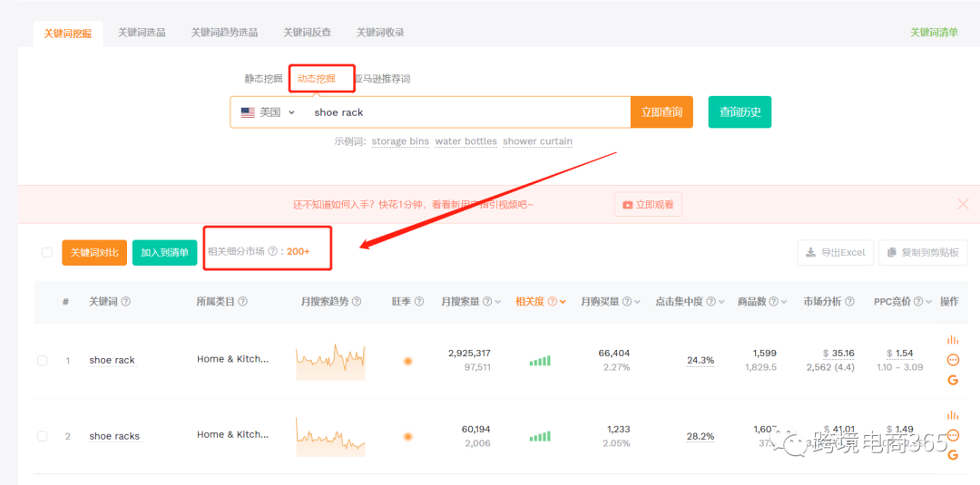980x485 pixels.
Task: Click help icon beside 商品数 header
Action: pos(773,302)
